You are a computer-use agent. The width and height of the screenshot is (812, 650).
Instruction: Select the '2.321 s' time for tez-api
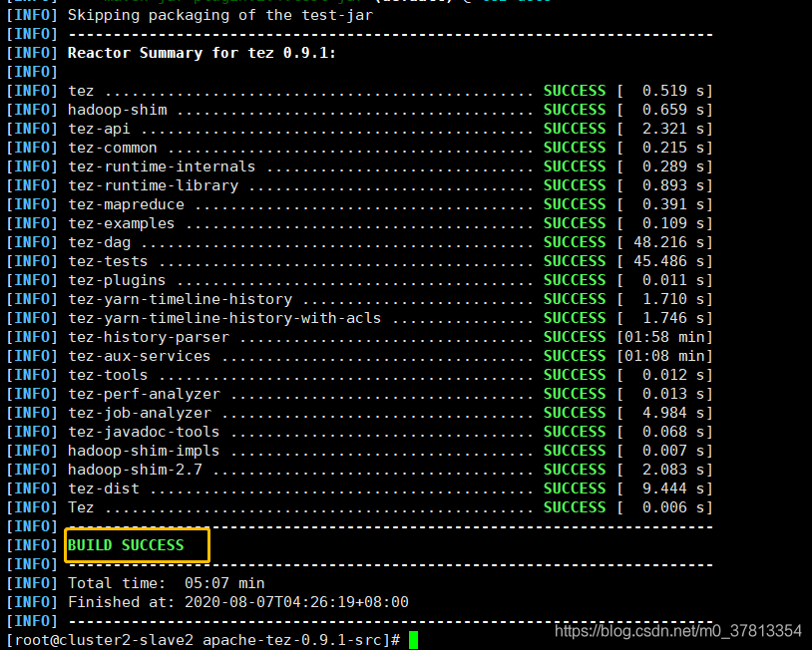click(673, 129)
